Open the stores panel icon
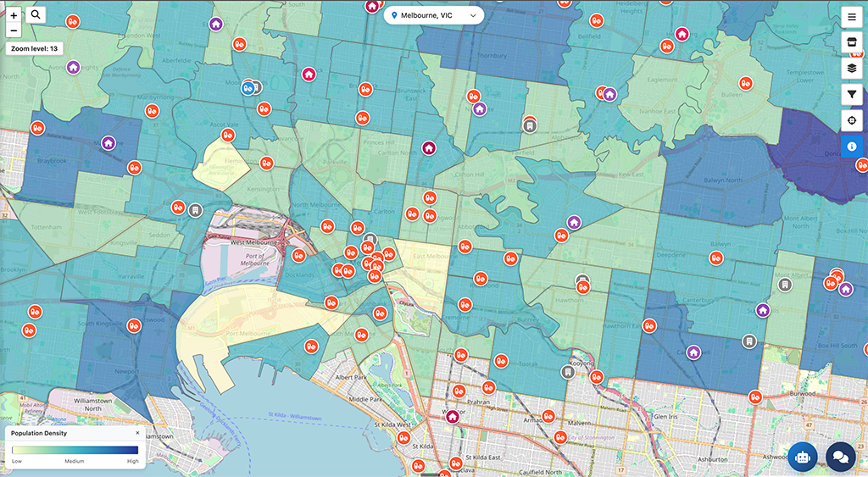This screenshot has height=477, width=868. tap(852, 43)
